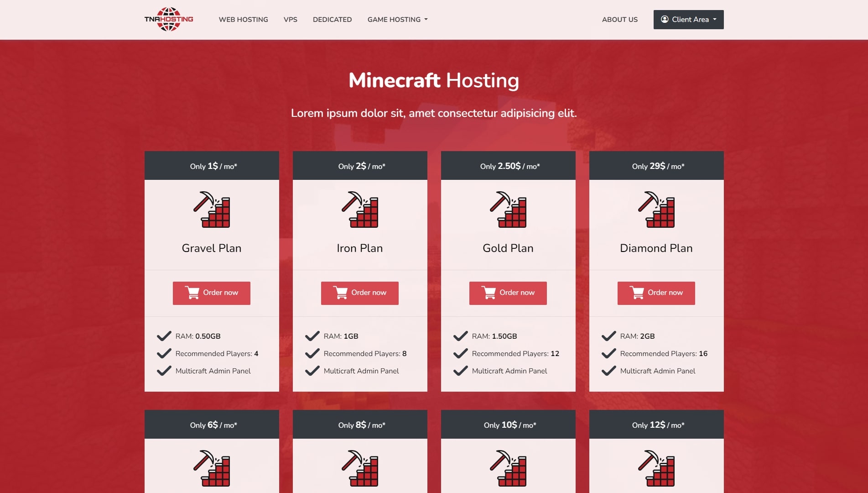This screenshot has height=493, width=868.
Task: Click the Iron Plan pickaxe icon
Action: click(x=359, y=210)
